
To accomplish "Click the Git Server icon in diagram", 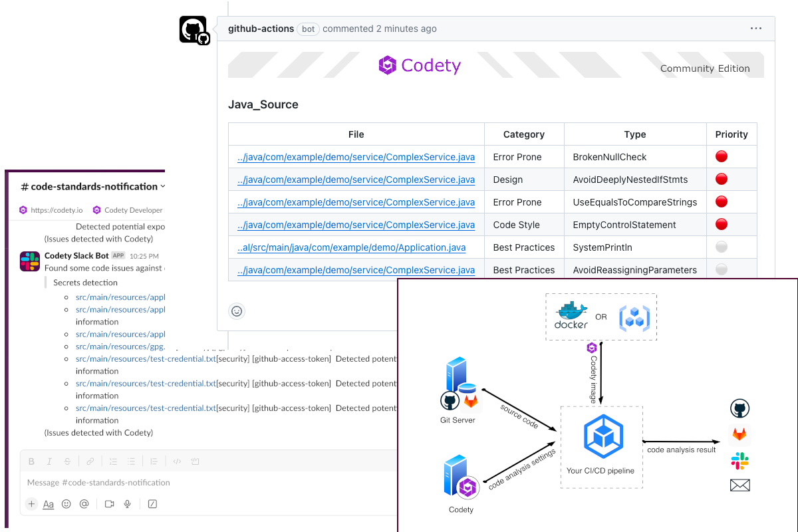I will tap(462, 384).
